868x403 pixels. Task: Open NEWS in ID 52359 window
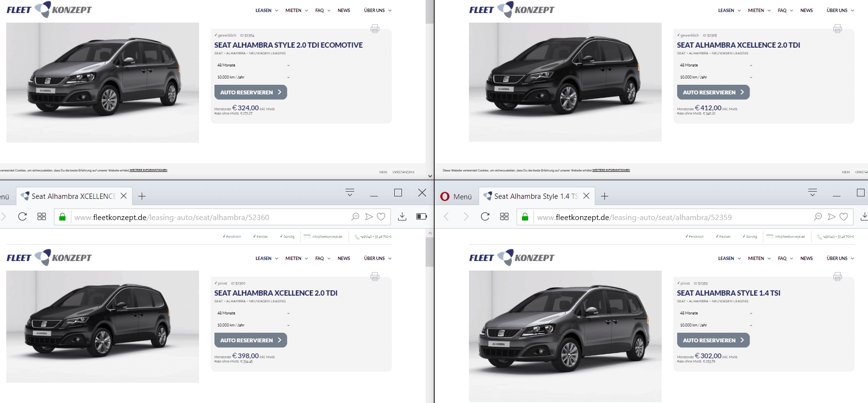click(x=806, y=258)
